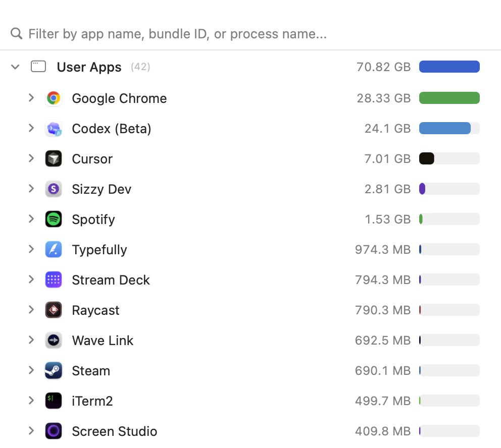The width and height of the screenshot is (501, 448).
Task: Click the "790.3 MB" memory value
Action: (x=383, y=310)
